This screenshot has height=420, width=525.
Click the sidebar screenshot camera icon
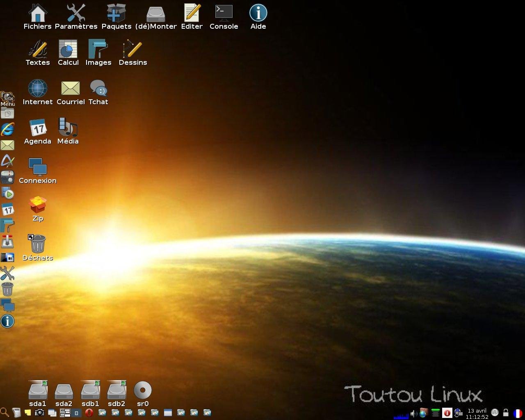(7, 258)
